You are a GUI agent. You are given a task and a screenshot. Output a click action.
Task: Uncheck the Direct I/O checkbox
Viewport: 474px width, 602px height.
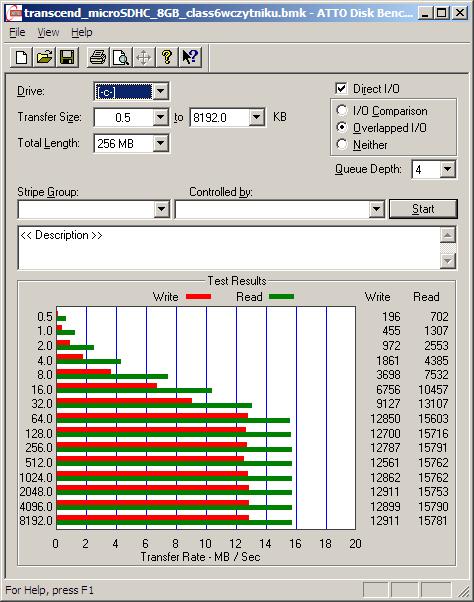341,89
